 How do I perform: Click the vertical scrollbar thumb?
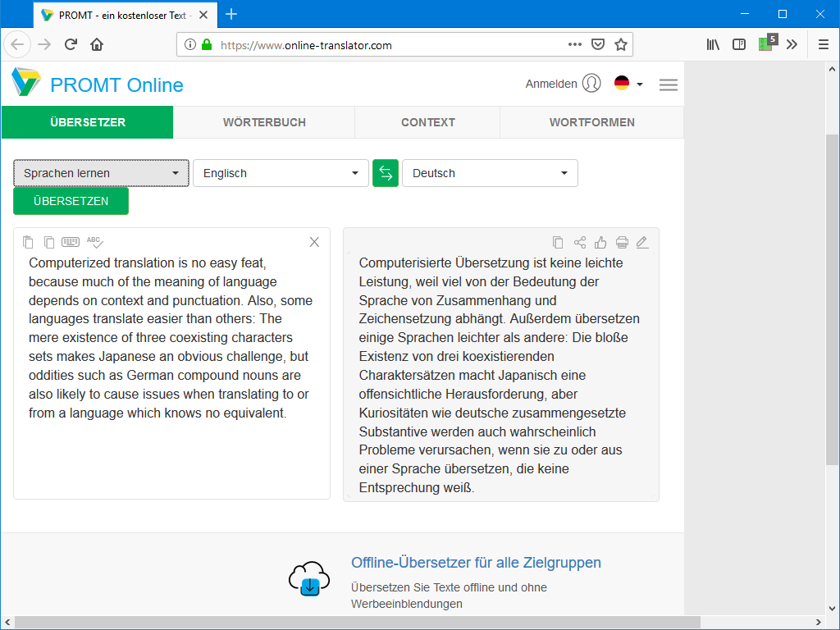832,299
